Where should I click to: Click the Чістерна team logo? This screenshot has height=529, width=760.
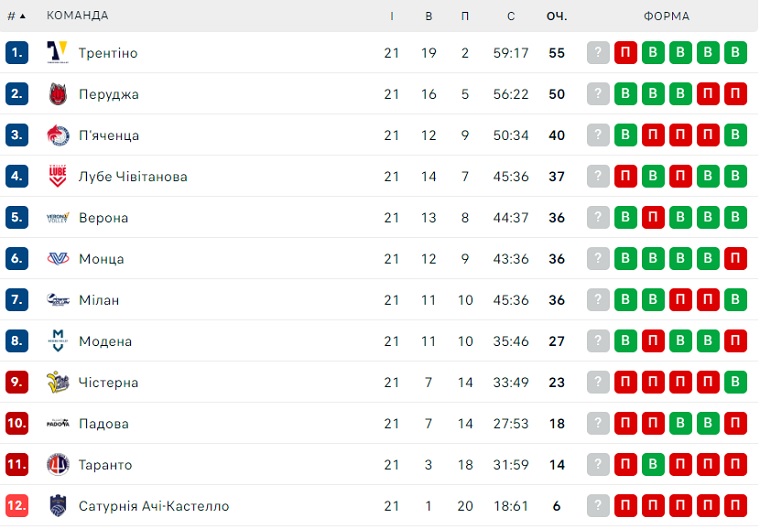click(58, 382)
